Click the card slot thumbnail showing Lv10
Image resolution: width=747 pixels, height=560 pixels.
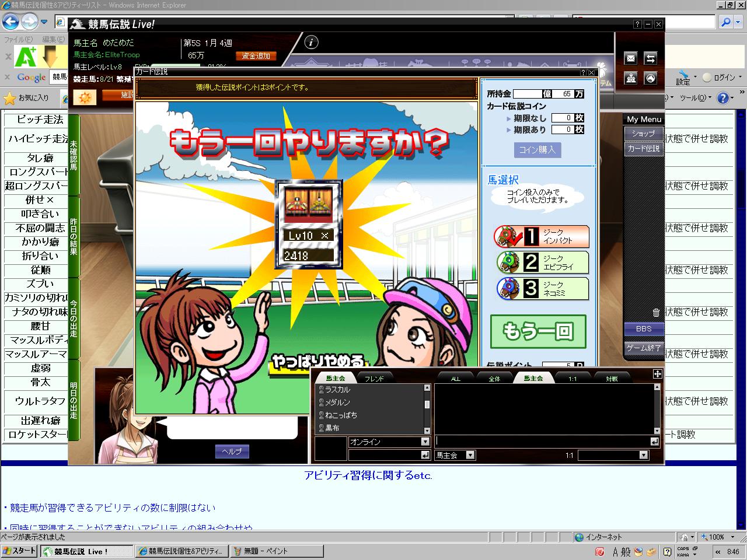309,224
